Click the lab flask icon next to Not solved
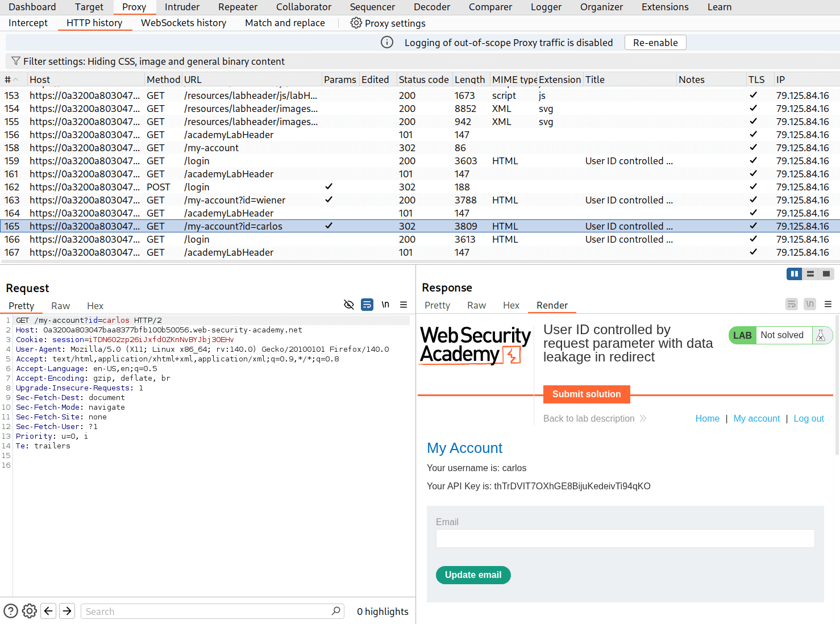 [821, 335]
